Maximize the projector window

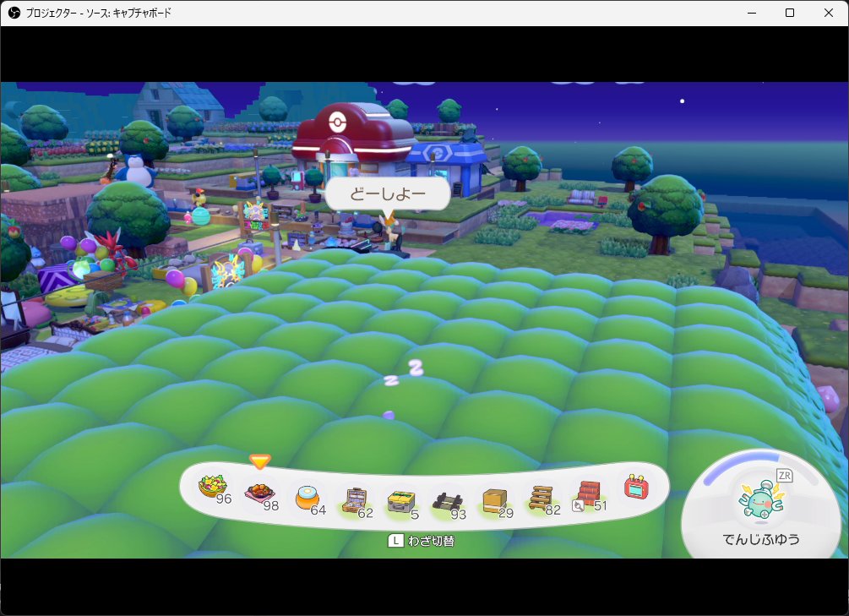tap(790, 13)
